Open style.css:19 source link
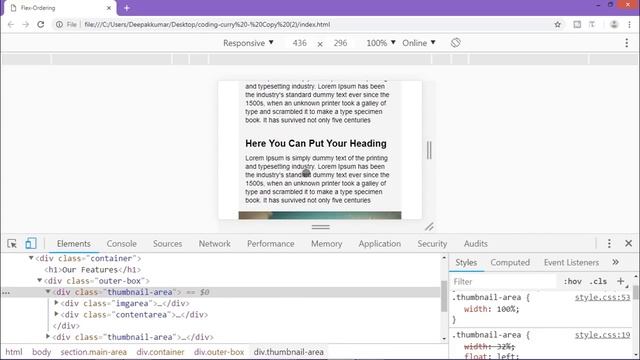 (602, 335)
